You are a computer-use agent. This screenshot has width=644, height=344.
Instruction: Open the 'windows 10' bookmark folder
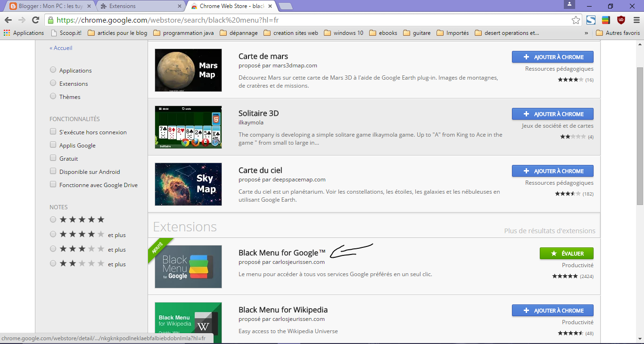click(344, 33)
